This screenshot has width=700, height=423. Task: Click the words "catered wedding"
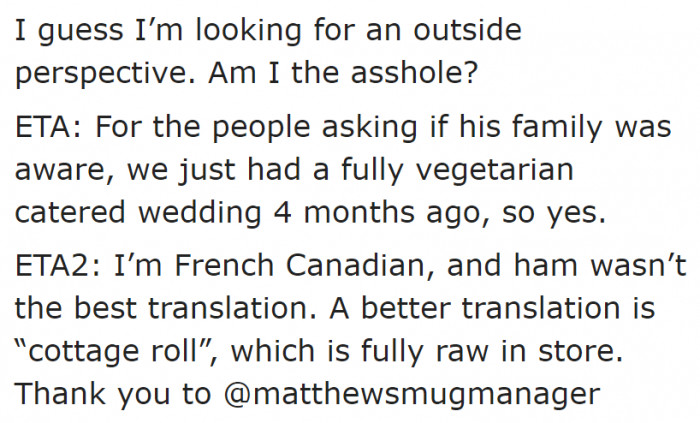(x=138, y=213)
